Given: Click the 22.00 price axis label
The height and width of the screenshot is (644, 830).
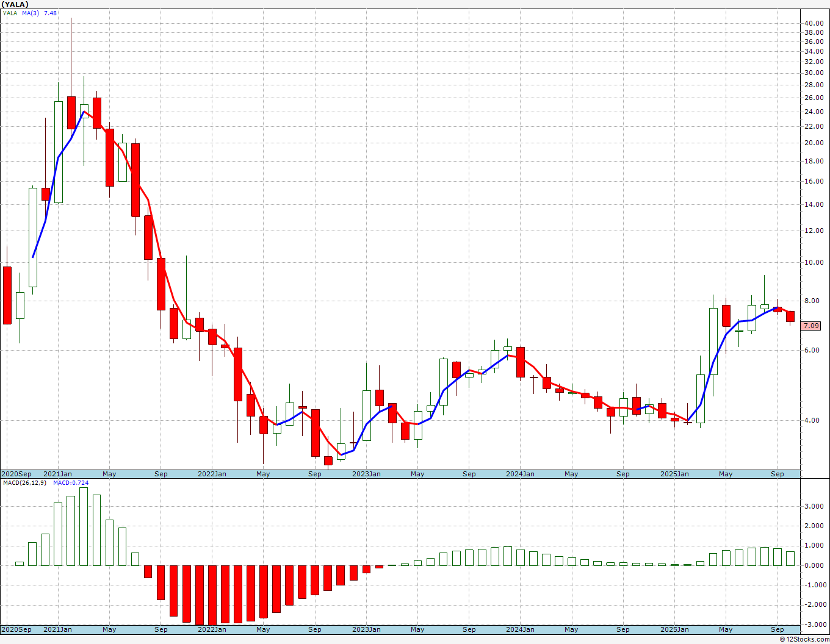Looking at the screenshot, I should pos(814,126).
